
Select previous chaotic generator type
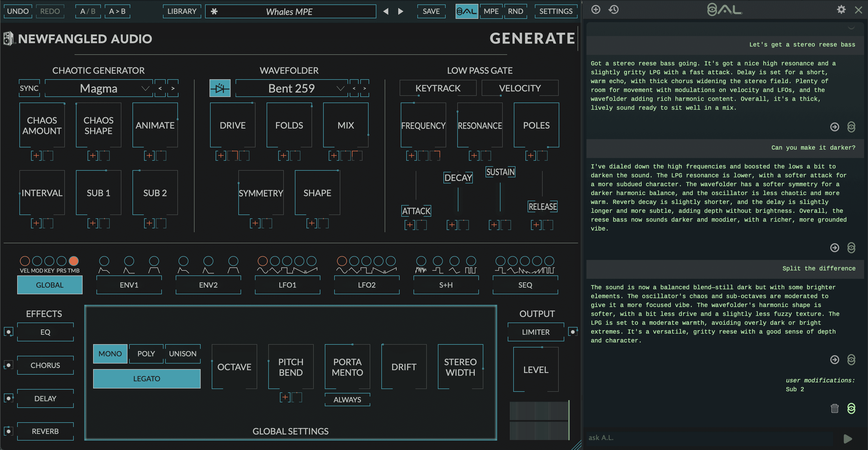point(160,88)
